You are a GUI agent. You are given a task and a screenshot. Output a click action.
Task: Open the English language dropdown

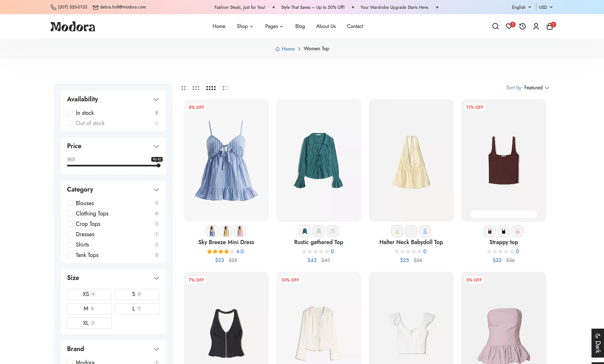point(521,7)
